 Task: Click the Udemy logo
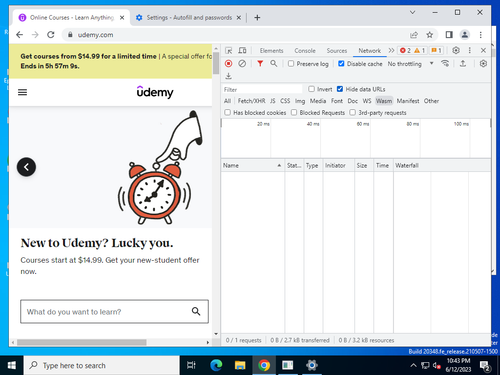155,92
